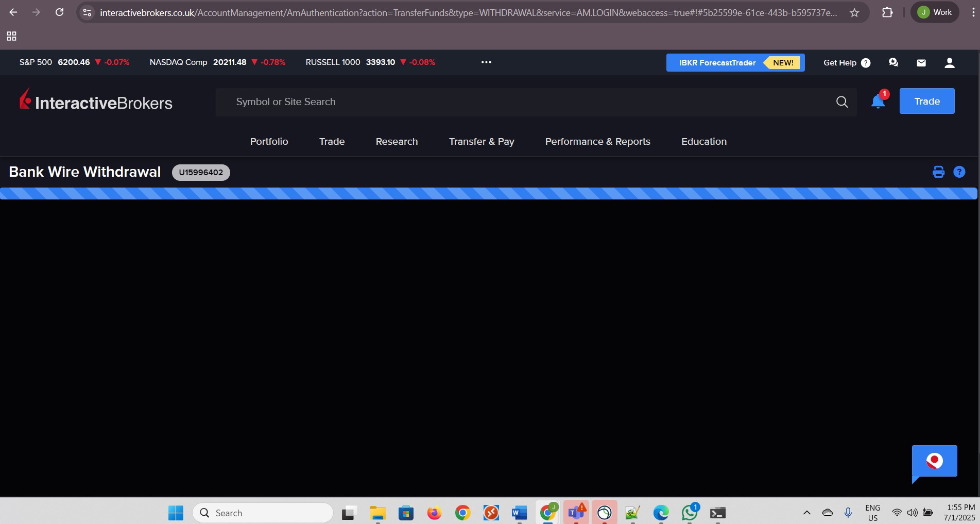This screenshot has width=980, height=524.
Task: Open the user account profile icon
Action: pos(950,63)
